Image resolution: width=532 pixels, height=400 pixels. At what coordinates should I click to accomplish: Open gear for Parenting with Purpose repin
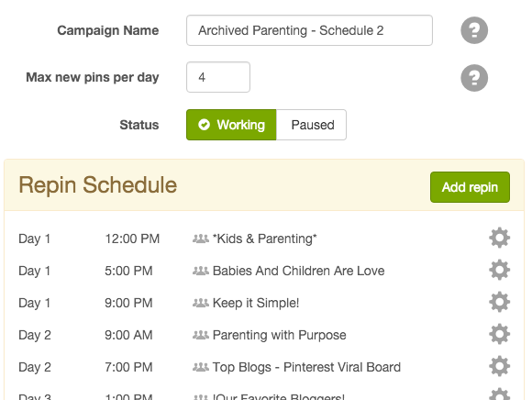pos(499,334)
